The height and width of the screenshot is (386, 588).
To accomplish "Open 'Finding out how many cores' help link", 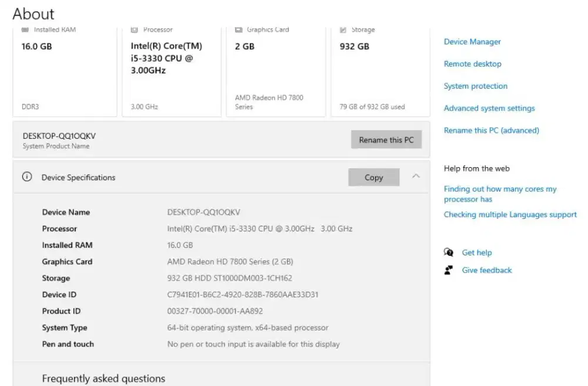I will pos(500,194).
